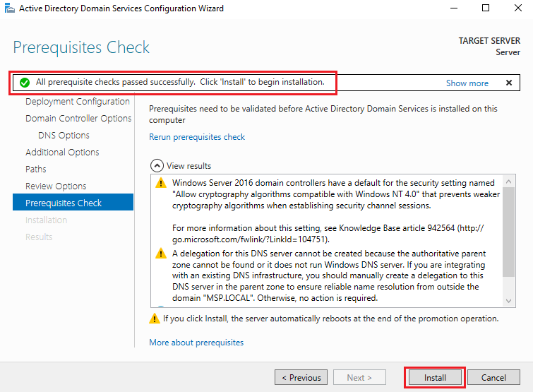Go to Deployment Configuration step
533x392 pixels.
coord(78,101)
